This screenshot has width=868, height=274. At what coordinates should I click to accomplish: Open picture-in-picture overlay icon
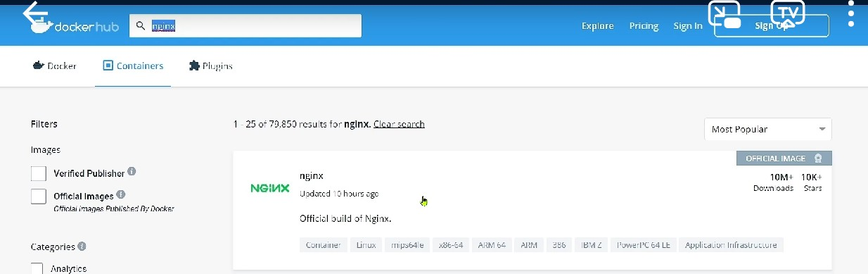click(725, 14)
